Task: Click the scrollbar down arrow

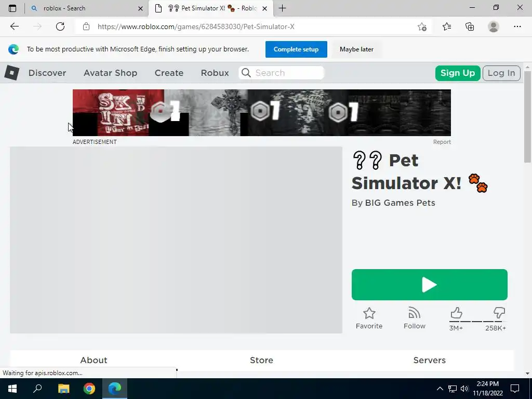Action: click(527, 374)
